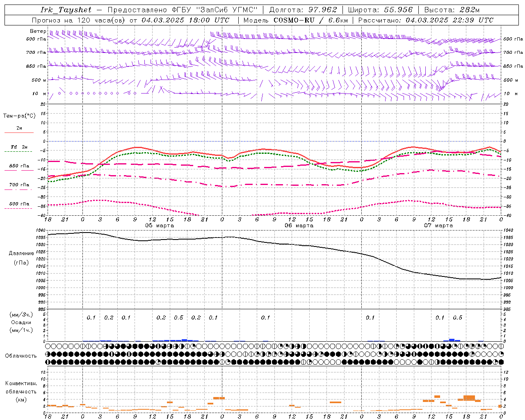
Task: Select the 0.1 precipitation value on 06 марта
Action: pyautogui.click(x=265, y=317)
